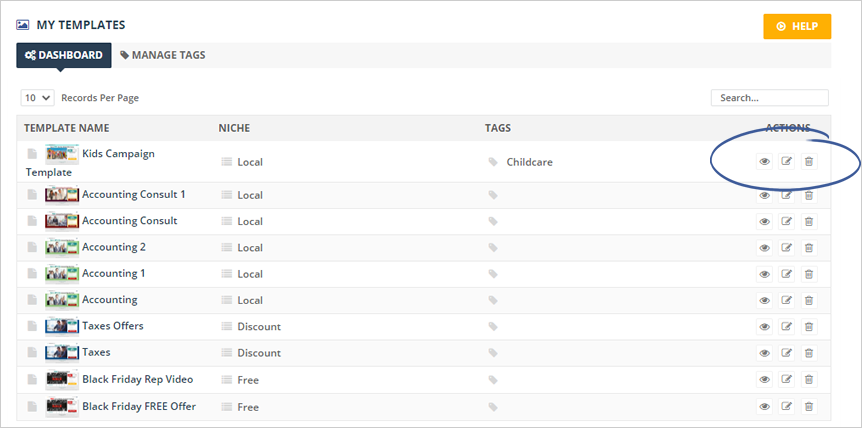The height and width of the screenshot is (428, 862).
Task: Edit the Black Friday Rep Video template
Action: pyautogui.click(x=787, y=380)
